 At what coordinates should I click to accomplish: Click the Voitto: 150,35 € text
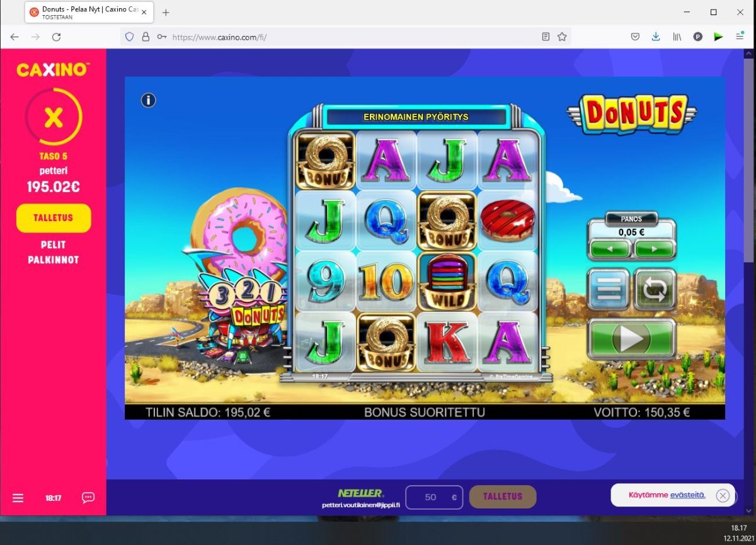click(x=641, y=413)
